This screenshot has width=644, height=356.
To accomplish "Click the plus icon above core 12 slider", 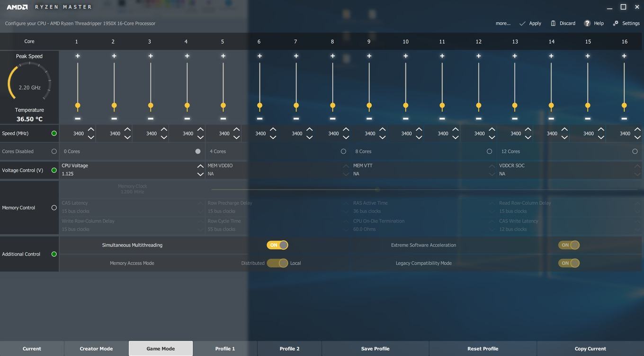I will tap(478, 56).
